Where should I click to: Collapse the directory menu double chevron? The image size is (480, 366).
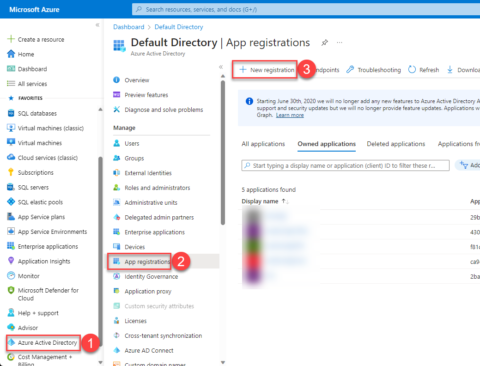coord(221,67)
